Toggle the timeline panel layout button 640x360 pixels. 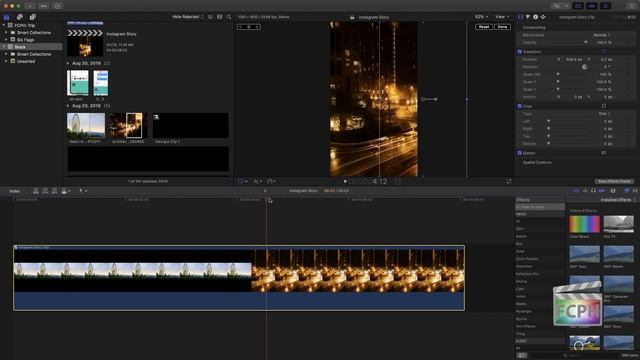[x=591, y=6]
